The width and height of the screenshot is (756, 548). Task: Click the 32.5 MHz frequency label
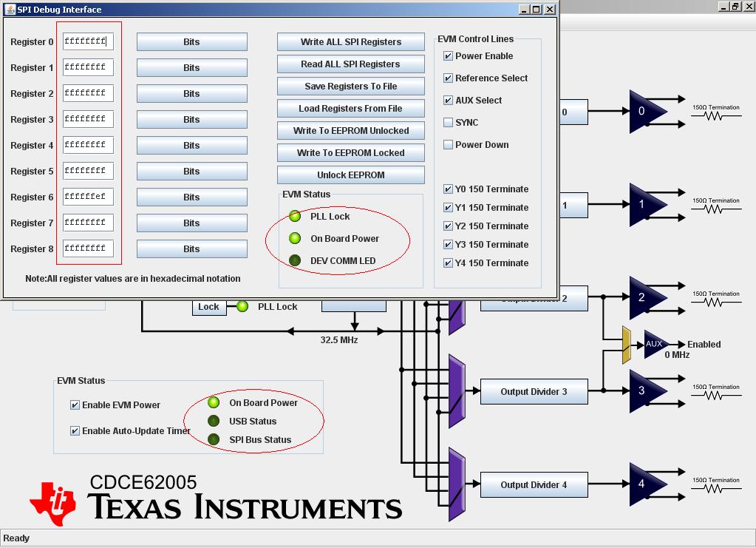point(339,340)
